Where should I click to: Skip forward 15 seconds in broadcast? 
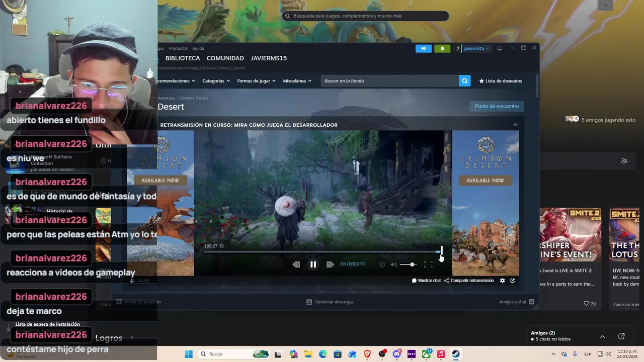point(330,264)
